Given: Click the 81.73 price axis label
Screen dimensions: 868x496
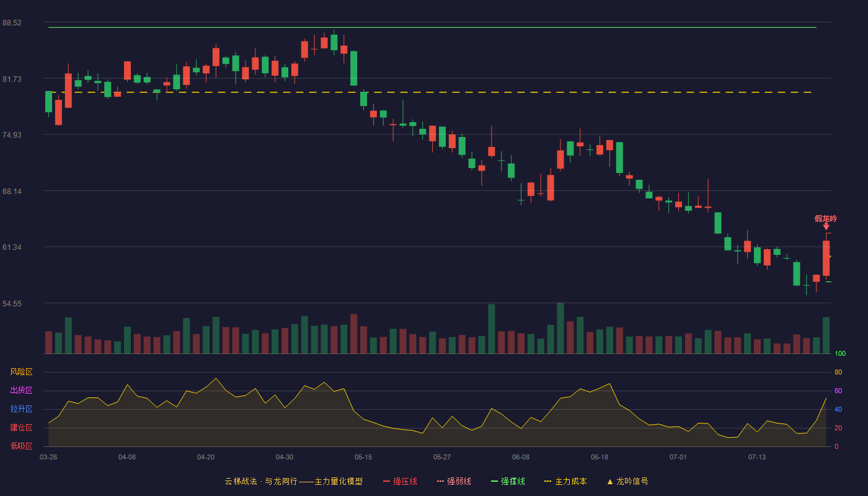Looking at the screenshot, I should (x=12, y=79).
